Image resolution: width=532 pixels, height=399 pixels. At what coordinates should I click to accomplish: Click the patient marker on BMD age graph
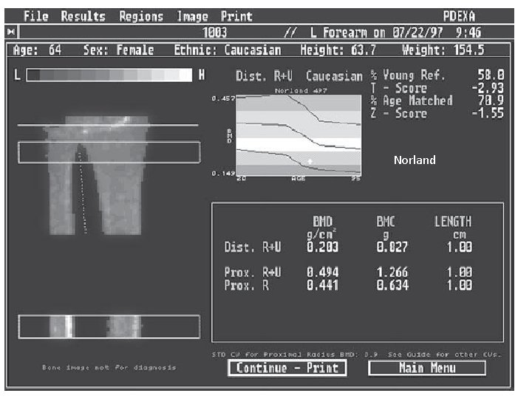tap(310, 161)
